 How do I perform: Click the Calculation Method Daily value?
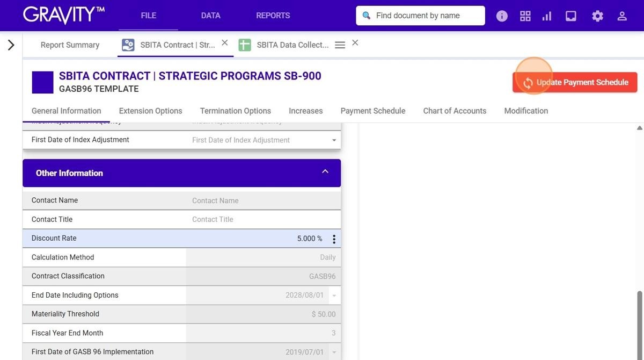328,257
